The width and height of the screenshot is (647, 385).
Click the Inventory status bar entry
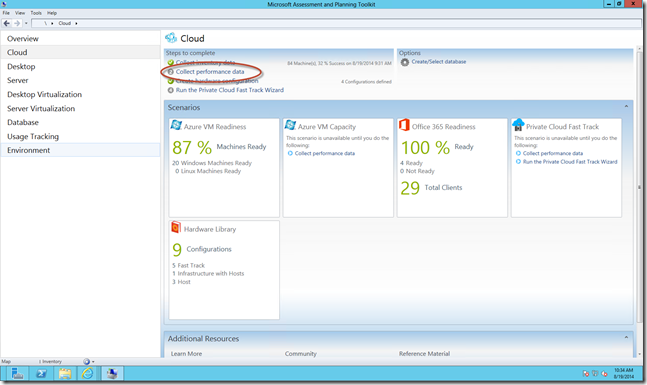pyautogui.click(x=51, y=362)
